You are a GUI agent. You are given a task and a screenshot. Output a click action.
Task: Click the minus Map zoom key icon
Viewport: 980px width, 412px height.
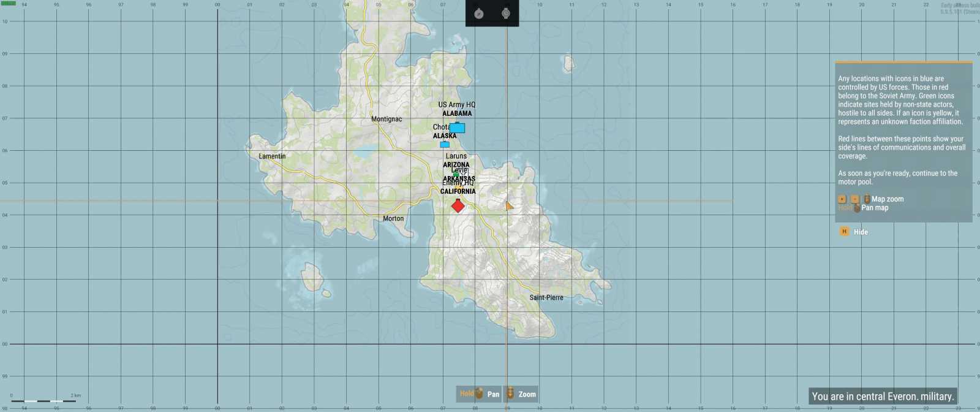854,199
